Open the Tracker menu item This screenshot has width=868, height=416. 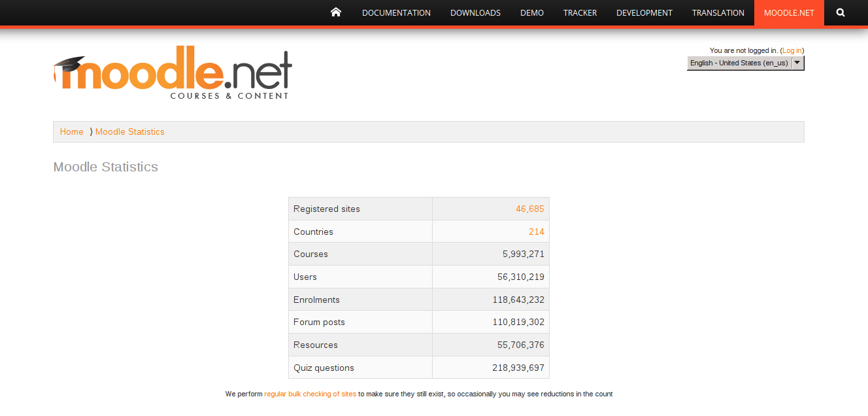coord(580,12)
